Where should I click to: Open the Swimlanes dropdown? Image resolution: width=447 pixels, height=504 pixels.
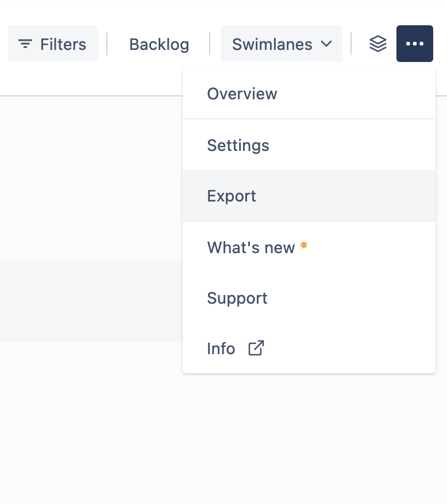[282, 44]
